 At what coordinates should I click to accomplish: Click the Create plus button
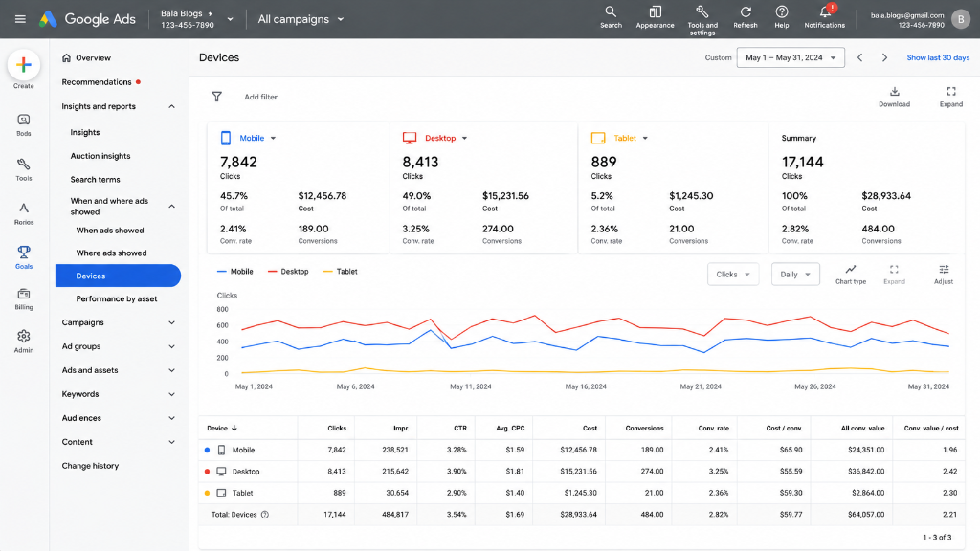pos(24,64)
